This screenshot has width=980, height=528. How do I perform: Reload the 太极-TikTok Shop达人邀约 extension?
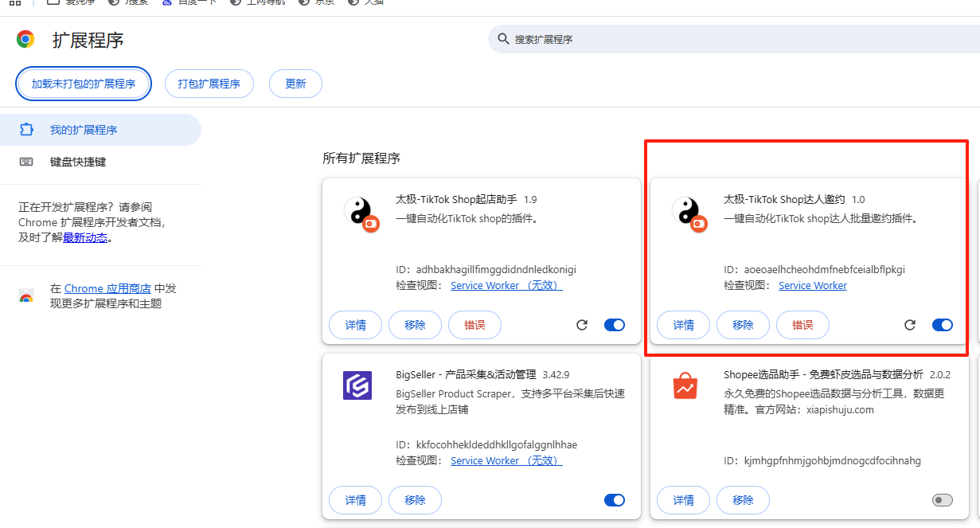point(910,325)
